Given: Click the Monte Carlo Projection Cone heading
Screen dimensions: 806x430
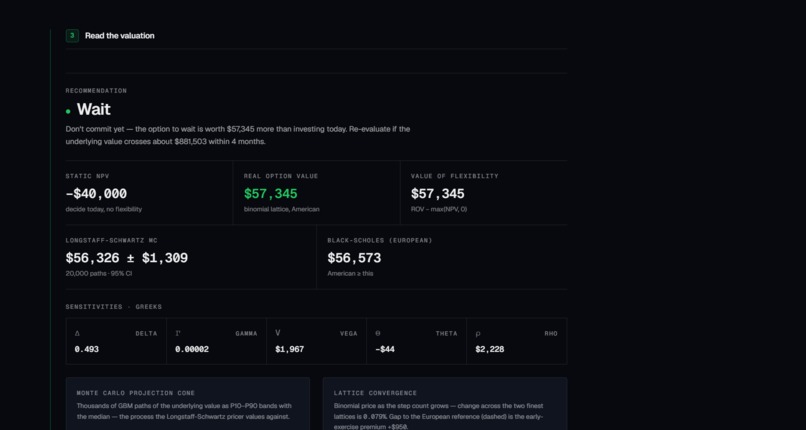Looking at the screenshot, I should pos(136,393).
